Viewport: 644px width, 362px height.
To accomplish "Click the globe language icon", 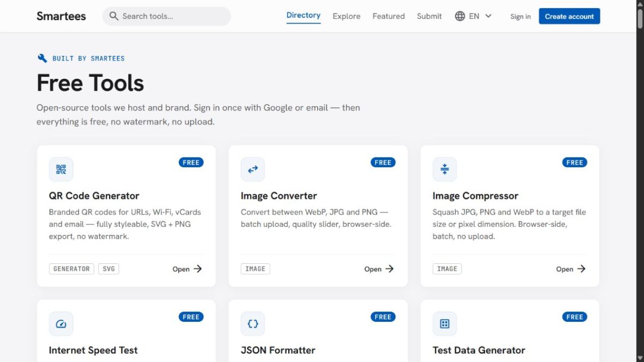I will coord(460,16).
